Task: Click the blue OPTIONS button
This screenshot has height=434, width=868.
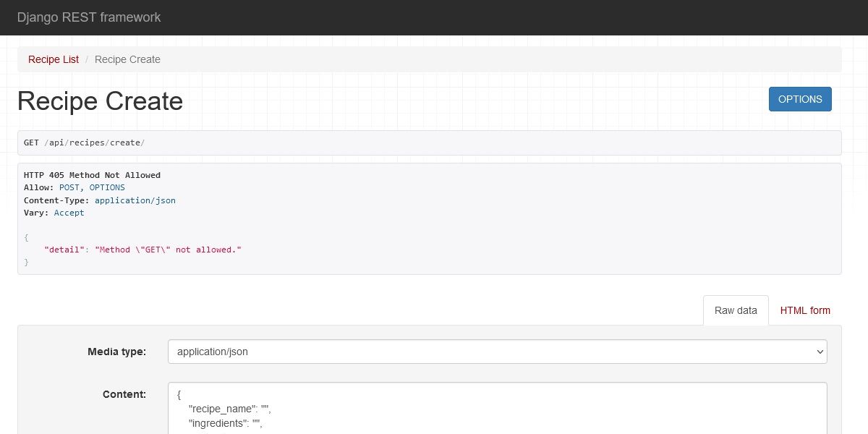Action: [800, 99]
